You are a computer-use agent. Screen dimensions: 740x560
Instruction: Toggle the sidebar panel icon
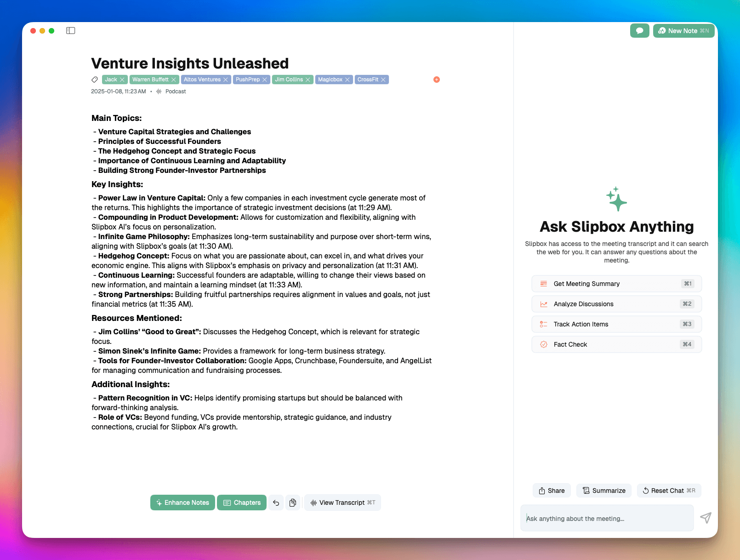[70, 31]
